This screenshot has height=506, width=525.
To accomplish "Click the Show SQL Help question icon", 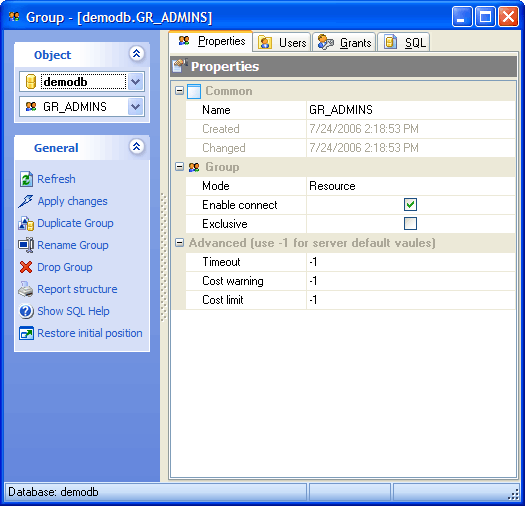I will click(x=26, y=311).
